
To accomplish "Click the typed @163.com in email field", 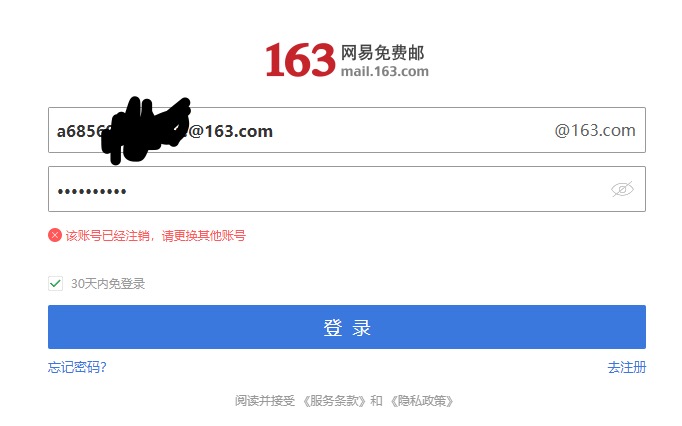I will [231, 131].
